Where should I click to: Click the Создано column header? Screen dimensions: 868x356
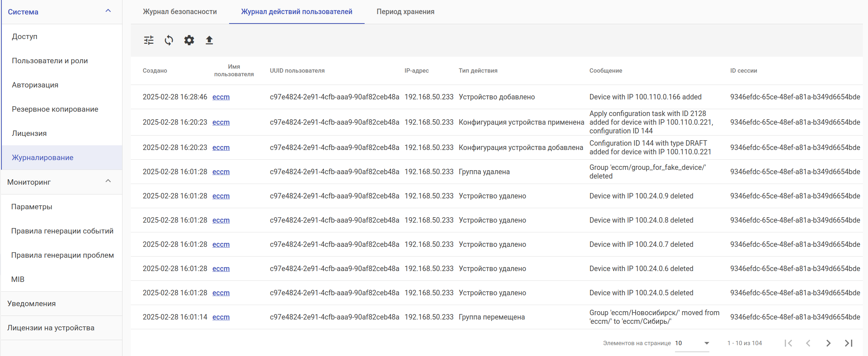click(155, 70)
